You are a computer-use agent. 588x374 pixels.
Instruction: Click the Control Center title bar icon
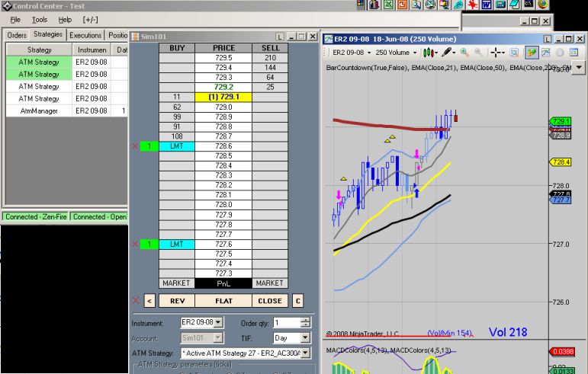click(x=6, y=6)
